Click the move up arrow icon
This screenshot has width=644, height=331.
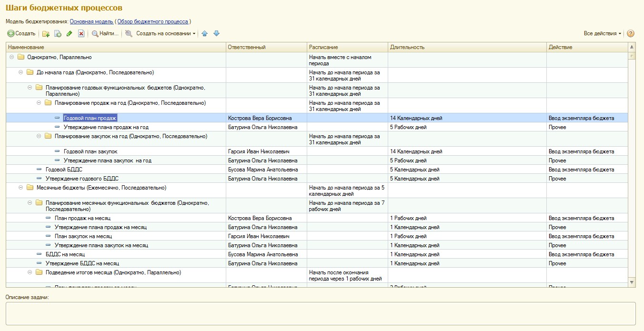(x=205, y=34)
